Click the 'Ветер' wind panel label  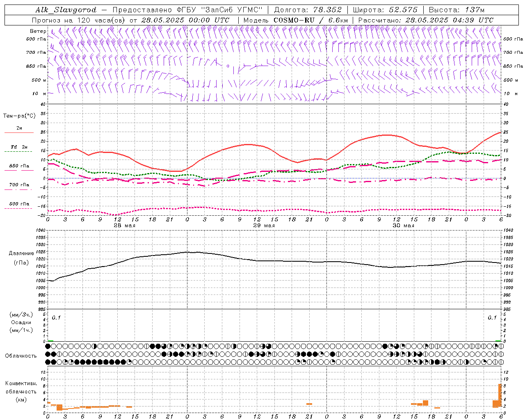pos(38,31)
